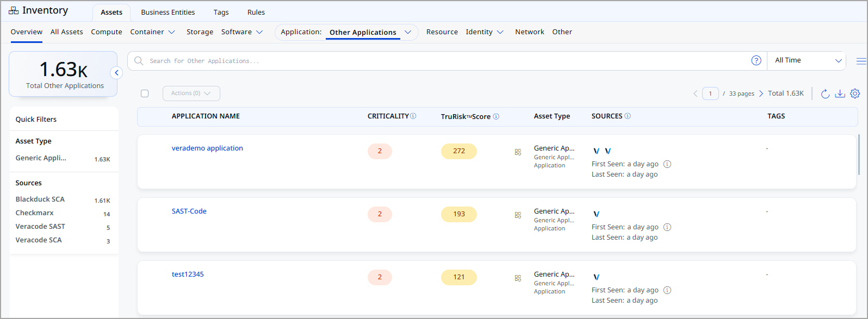Image resolution: width=868 pixels, height=319 pixels.
Task: Click the refresh list icon
Action: (825, 93)
